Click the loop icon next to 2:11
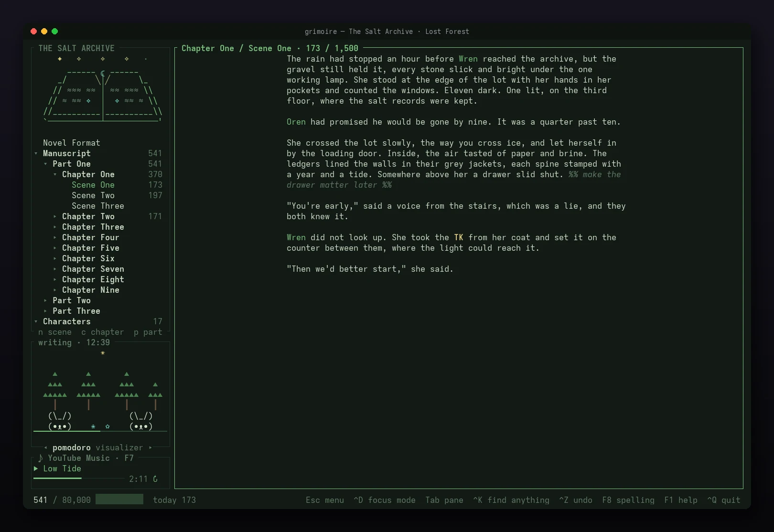The image size is (774, 532). pos(155,479)
